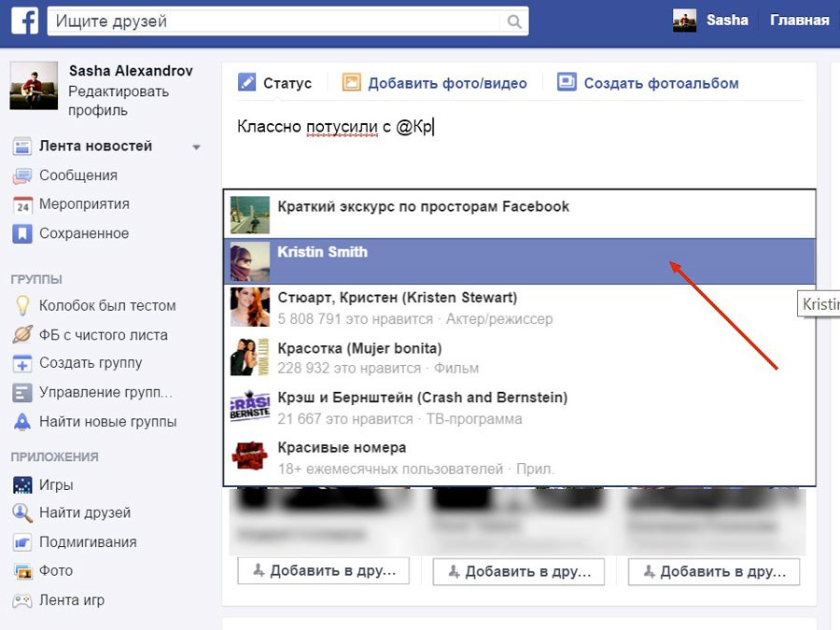
Task: Click the Фото icon
Action: coord(22,571)
